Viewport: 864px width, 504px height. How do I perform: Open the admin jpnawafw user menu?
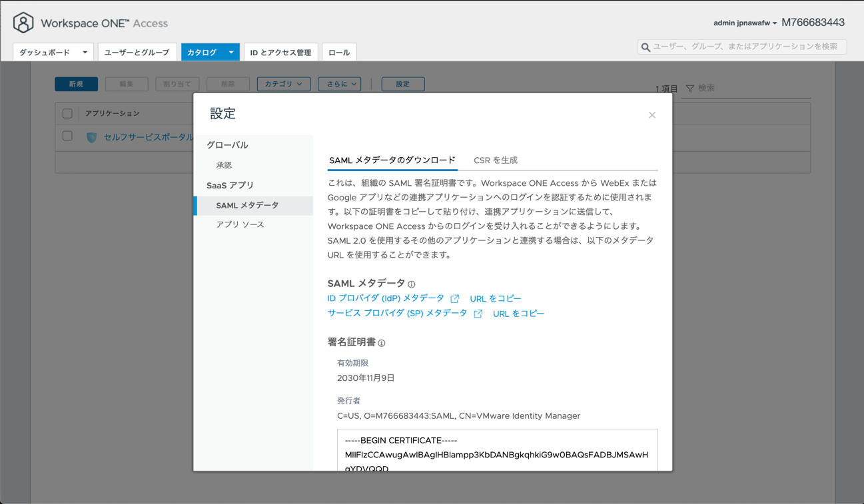tap(745, 23)
